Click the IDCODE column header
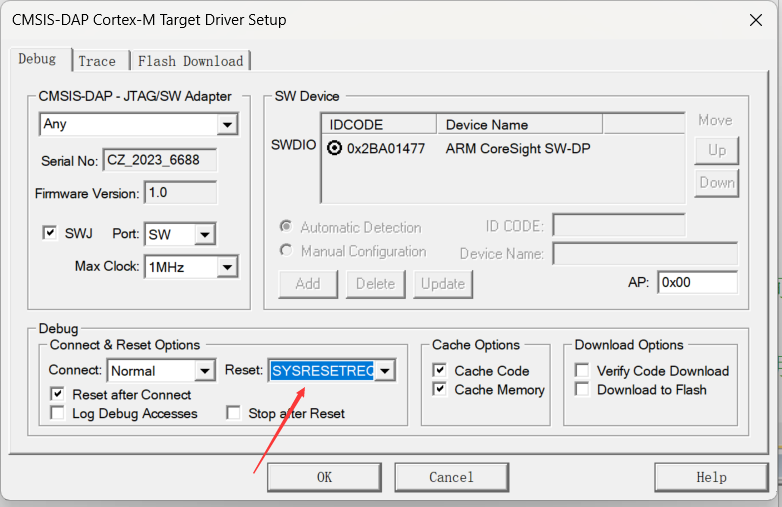 pyautogui.click(x=380, y=125)
